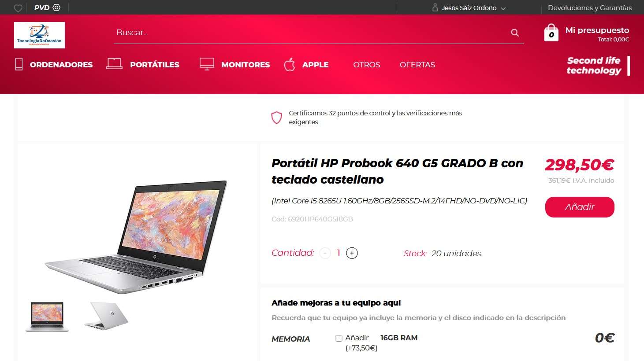Viewport: 644px width, 361px height.
Task: Open the shopping bag budget icon
Action: coord(551,33)
